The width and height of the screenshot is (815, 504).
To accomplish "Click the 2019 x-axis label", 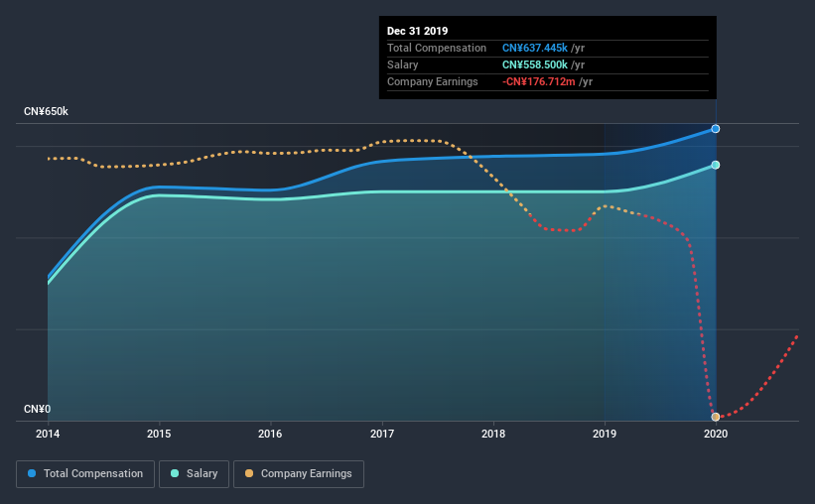I will click(605, 434).
